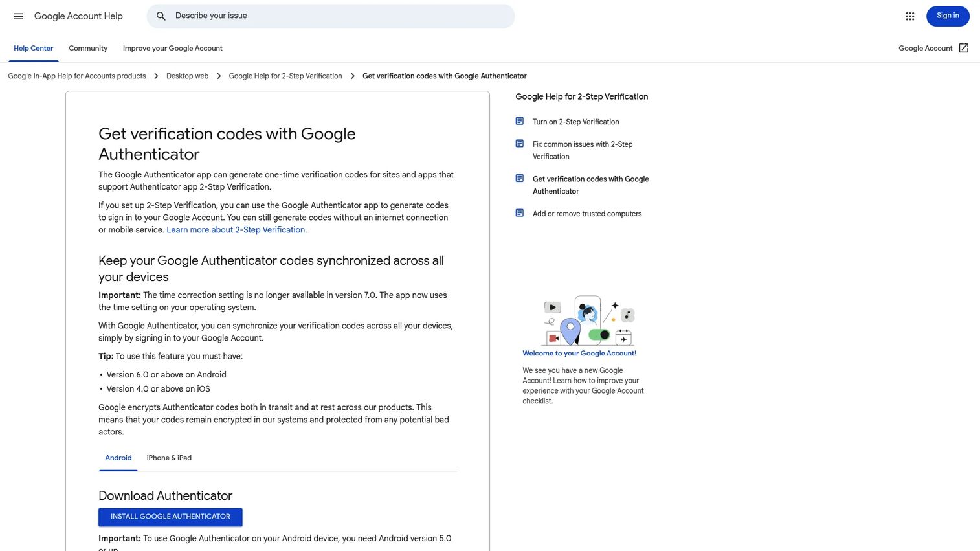This screenshot has width=980, height=551.
Task: Click the Keep your Google Authenticator codes synchronized heading
Action: 271,269
